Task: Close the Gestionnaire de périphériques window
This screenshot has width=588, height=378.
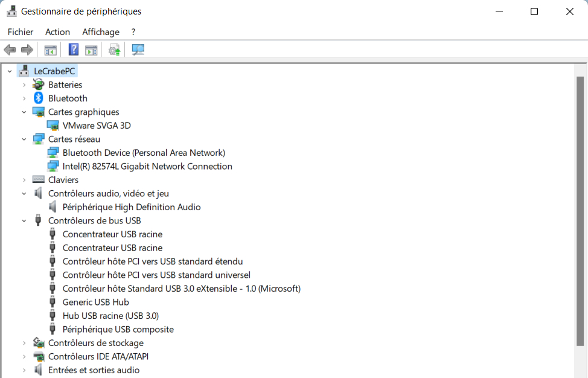Action: 570,11
